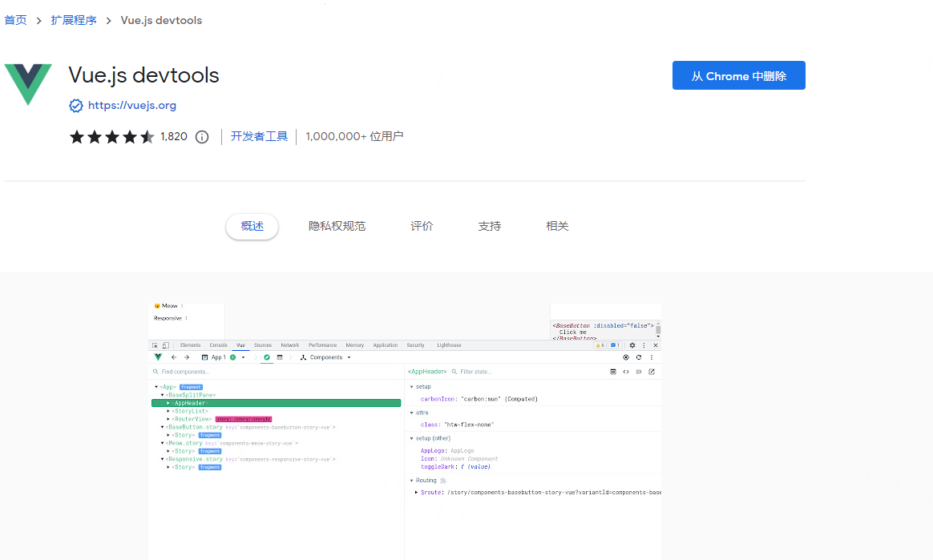Open the Components dropdown in Vue devtools

click(x=325, y=357)
